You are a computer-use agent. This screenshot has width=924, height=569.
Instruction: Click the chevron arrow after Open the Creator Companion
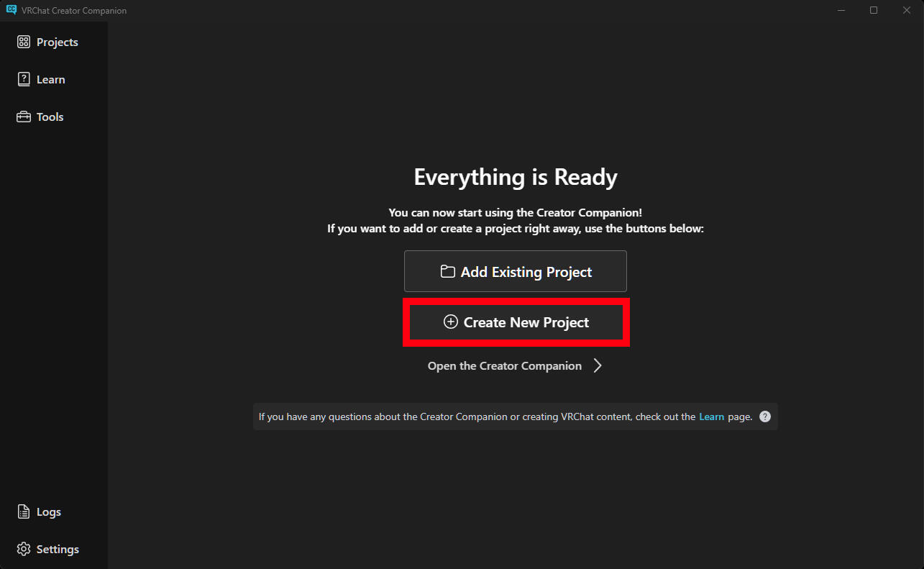[x=598, y=366]
